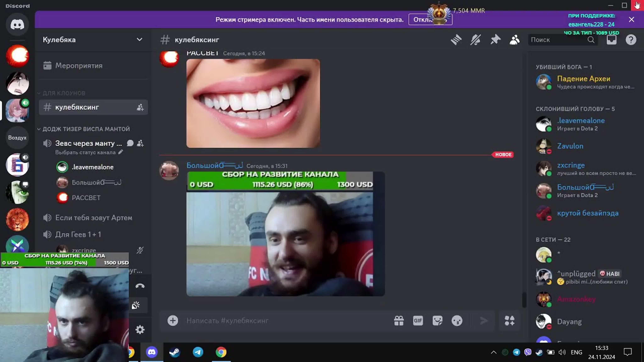Open Chrome from taskbar
Image resolution: width=644 pixels, height=362 pixels.
[x=221, y=352]
